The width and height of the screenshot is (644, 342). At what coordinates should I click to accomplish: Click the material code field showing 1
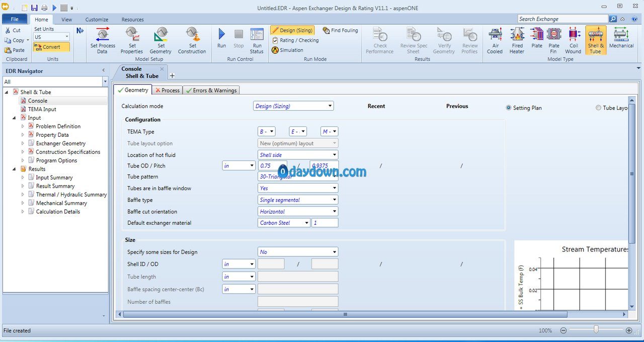click(325, 223)
